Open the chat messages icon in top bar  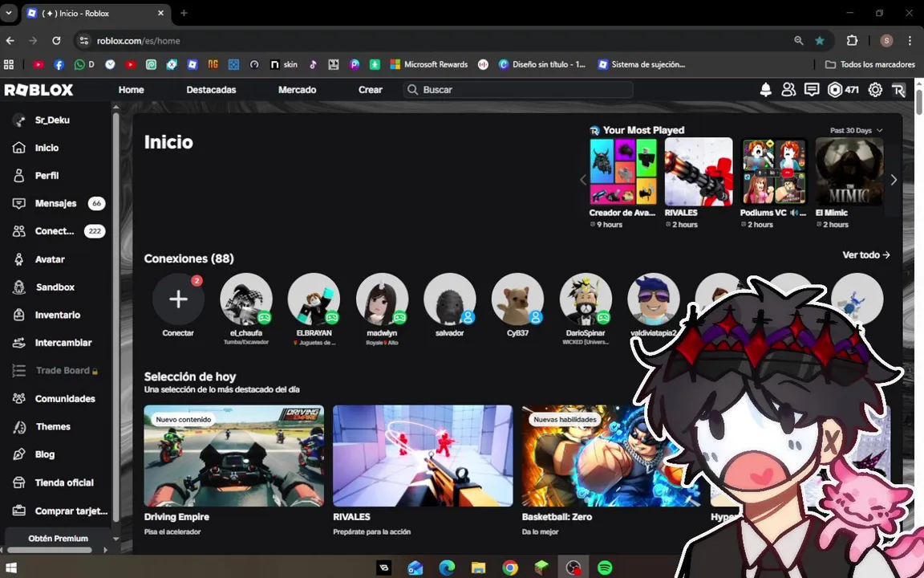coord(812,90)
